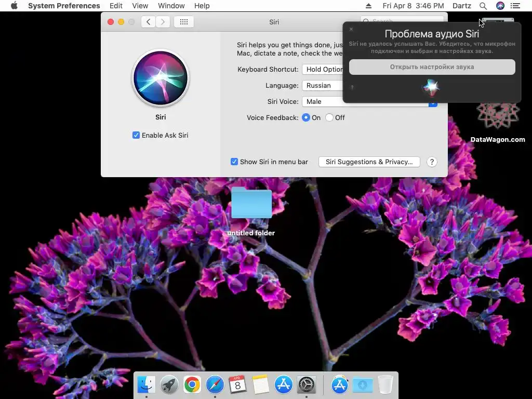Open the Siri preferences help button

[432, 162]
